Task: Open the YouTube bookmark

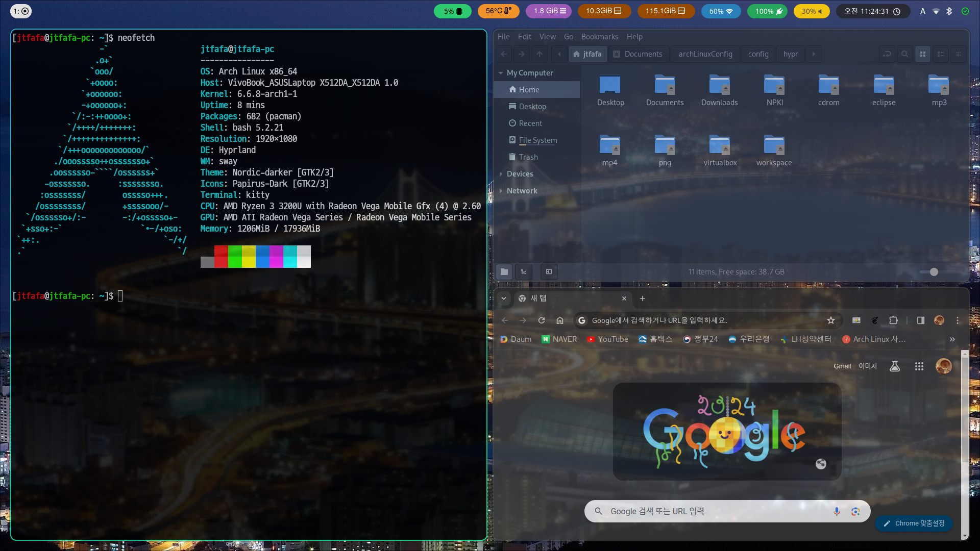Action: coord(607,339)
